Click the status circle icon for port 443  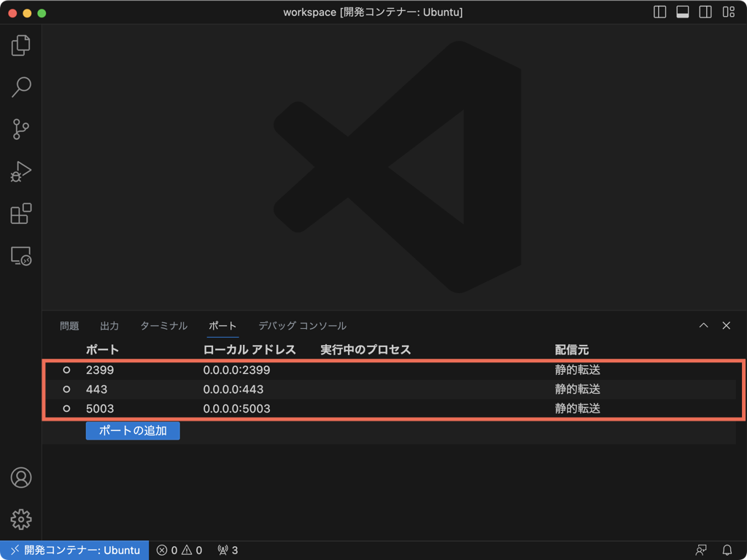tap(66, 389)
